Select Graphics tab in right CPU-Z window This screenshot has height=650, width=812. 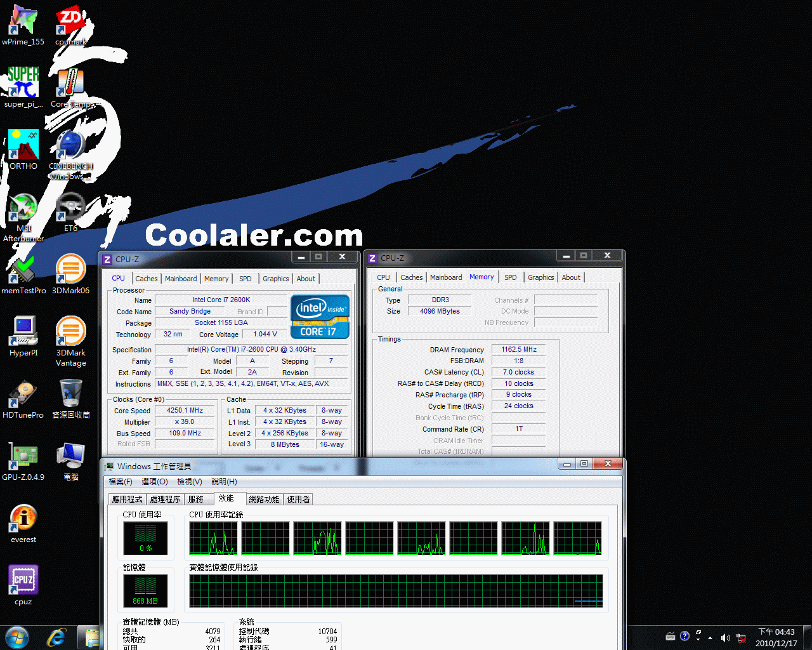pos(541,277)
